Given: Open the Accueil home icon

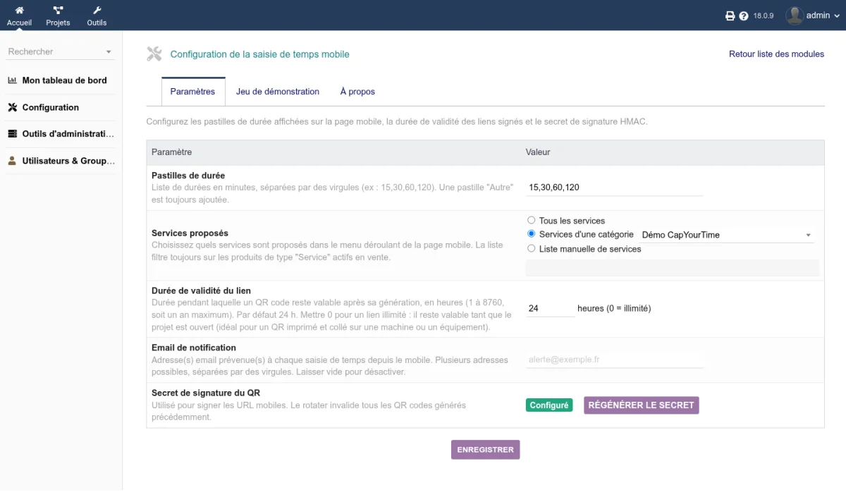Looking at the screenshot, I should point(19,11).
